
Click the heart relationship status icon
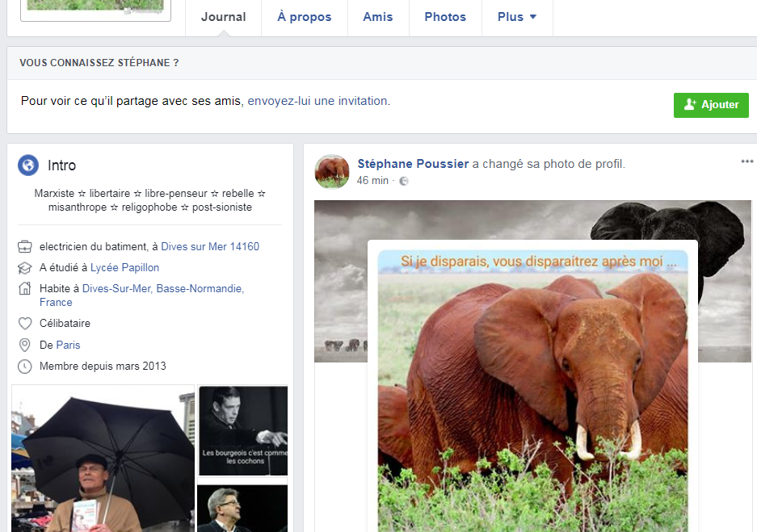[25, 324]
